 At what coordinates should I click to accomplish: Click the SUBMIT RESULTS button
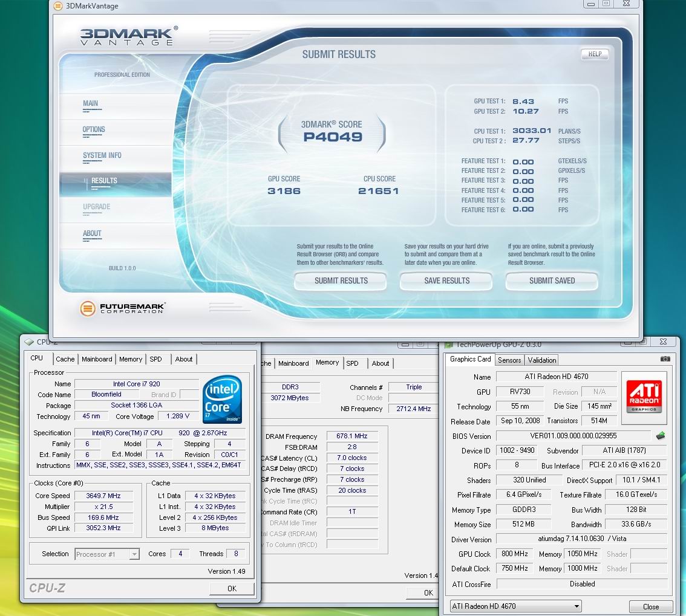[x=341, y=280]
